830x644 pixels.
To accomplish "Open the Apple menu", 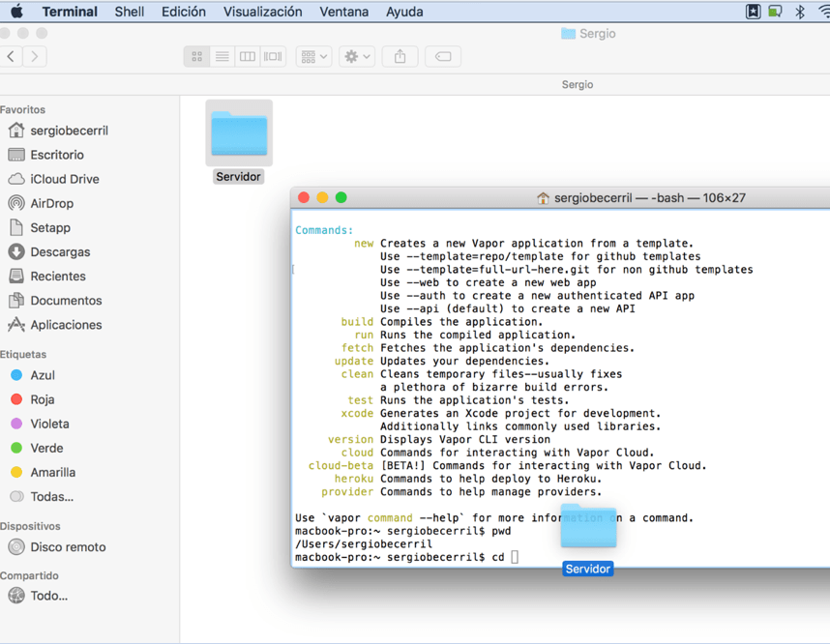I will click(x=17, y=11).
